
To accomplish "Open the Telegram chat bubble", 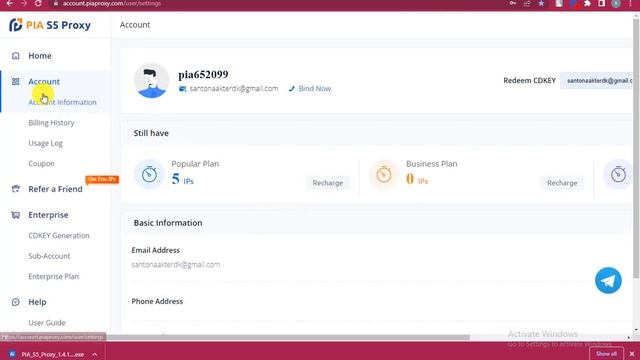I will 608,280.
